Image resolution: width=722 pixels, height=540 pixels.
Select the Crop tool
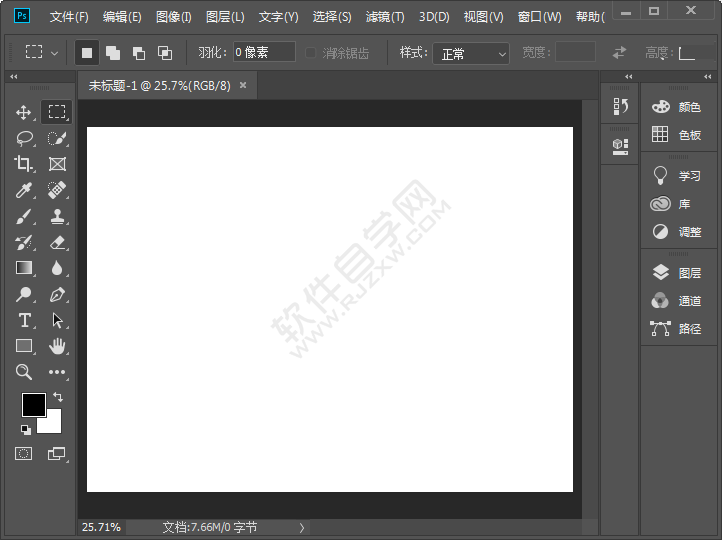tap(24, 164)
